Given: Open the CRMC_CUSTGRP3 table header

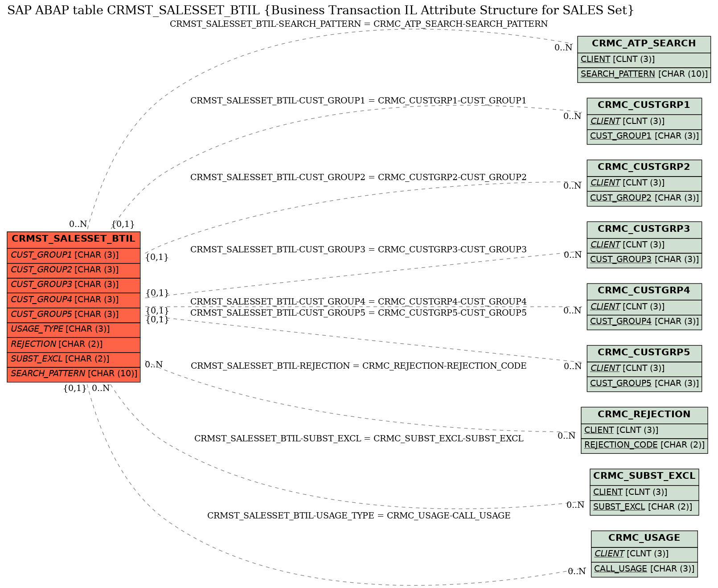Looking at the screenshot, I should click(x=644, y=230).
